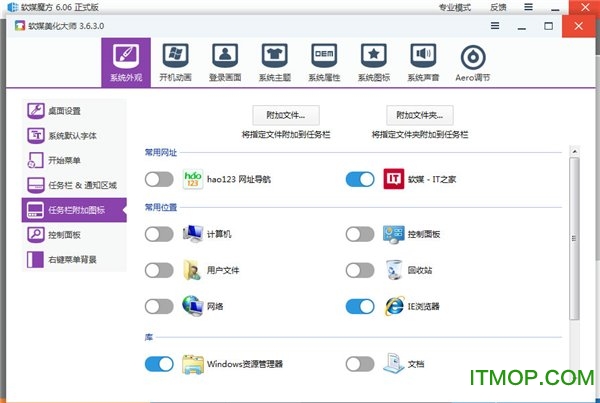Open the 系统图标 star tab icon

[x=373, y=56]
